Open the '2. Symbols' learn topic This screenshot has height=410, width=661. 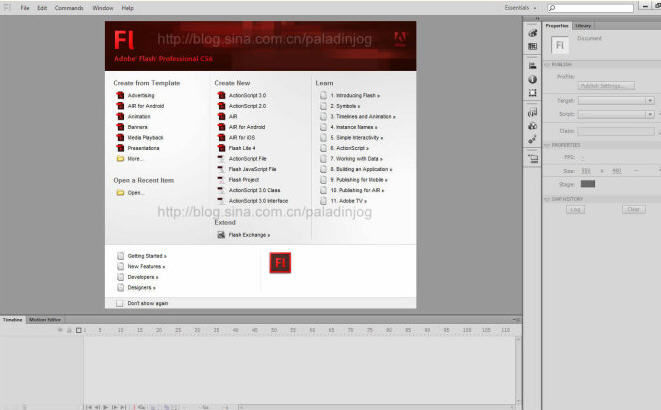tap(345, 106)
